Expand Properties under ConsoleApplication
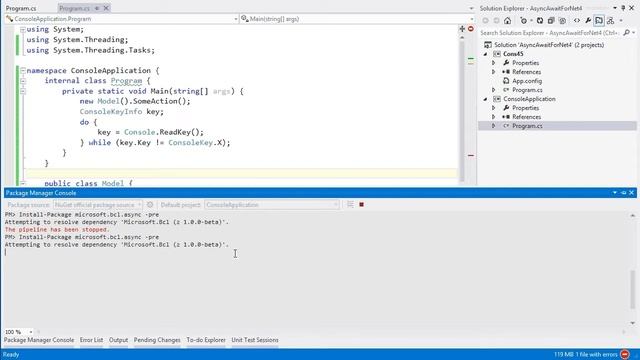This screenshot has width=640, height=360. [493, 108]
